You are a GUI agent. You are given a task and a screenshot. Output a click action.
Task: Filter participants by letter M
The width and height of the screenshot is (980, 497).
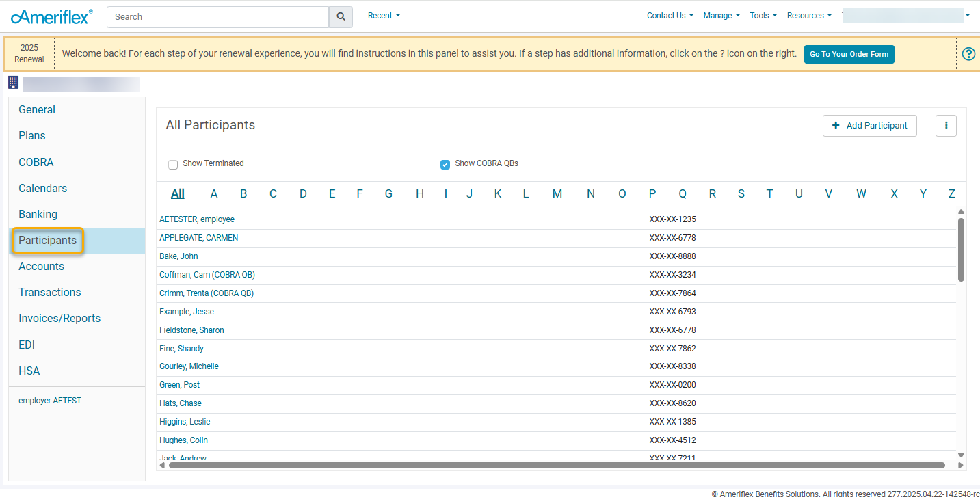pyautogui.click(x=557, y=194)
